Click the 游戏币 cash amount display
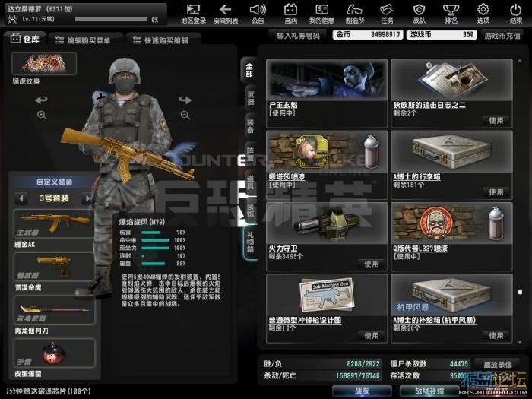The width and height of the screenshot is (532, 399). [x=442, y=34]
